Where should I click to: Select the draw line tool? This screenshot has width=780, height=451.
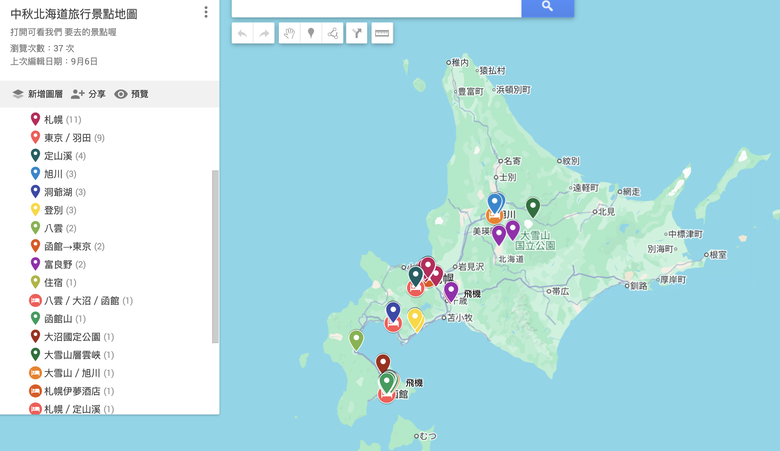click(x=333, y=33)
